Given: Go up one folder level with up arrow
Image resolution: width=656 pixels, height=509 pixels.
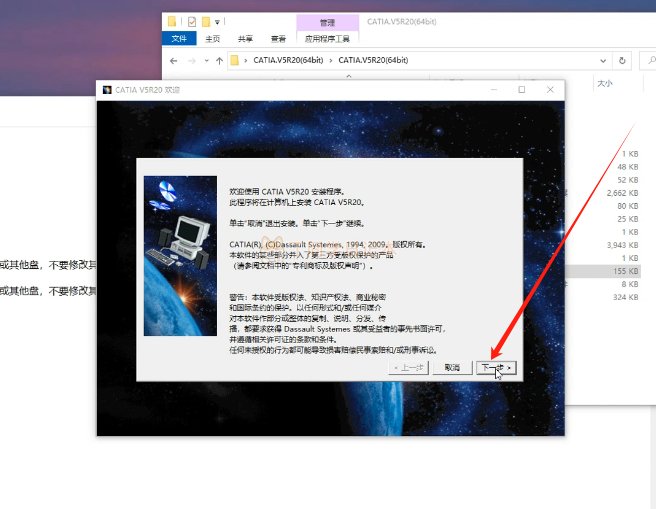Looking at the screenshot, I should tap(219, 61).
